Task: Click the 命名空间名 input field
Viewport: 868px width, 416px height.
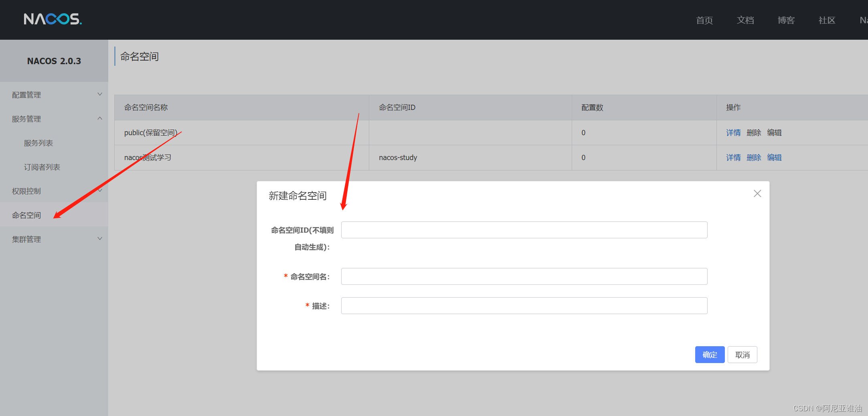Action: [524, 276]
